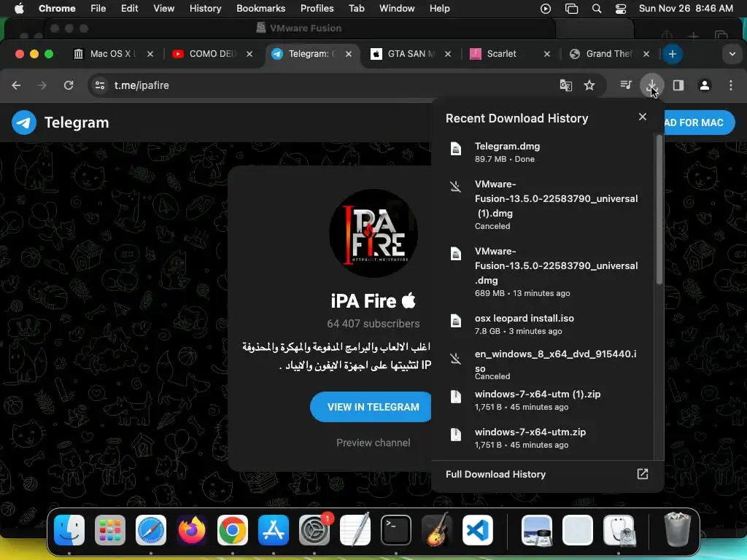Click the windows-7-x64-utm.zip file icon
The width and height of the screenshot is (747, 560).
(x=456, y=435)
